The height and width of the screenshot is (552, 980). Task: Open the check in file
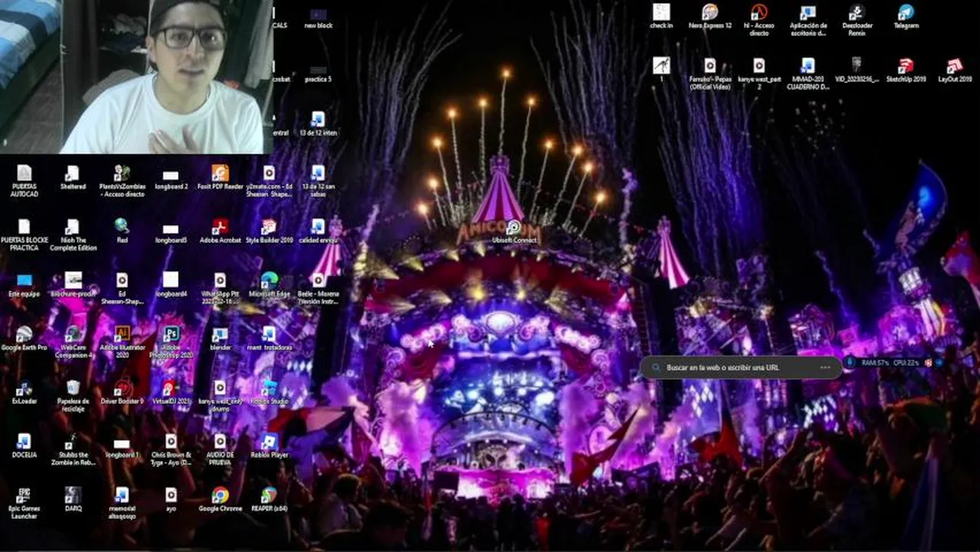tap(661, 16)
